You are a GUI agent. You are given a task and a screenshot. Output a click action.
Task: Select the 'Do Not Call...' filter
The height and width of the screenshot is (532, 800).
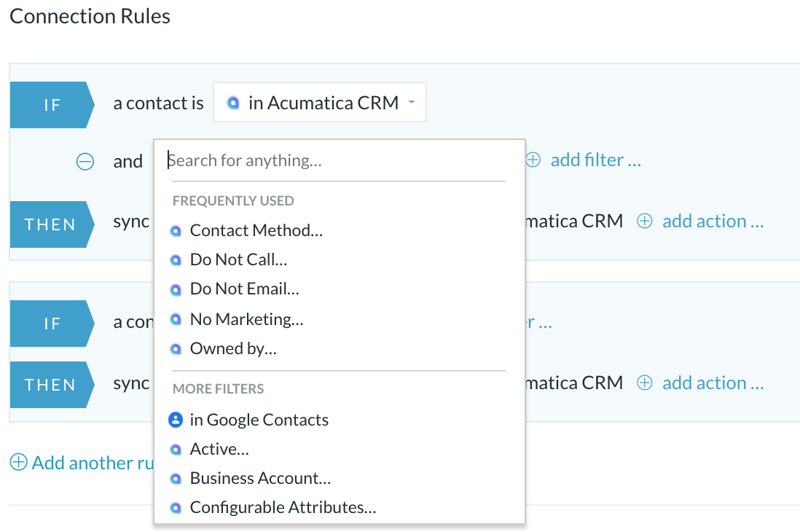238,259
